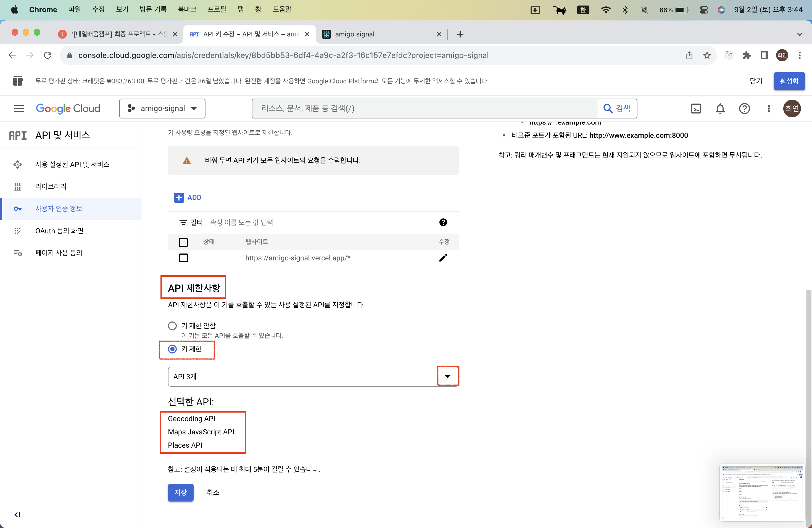Viewport: 812px width, 528px height.
Task: Click the Bluetooth icon in menu bar
Action: point(625,10)
